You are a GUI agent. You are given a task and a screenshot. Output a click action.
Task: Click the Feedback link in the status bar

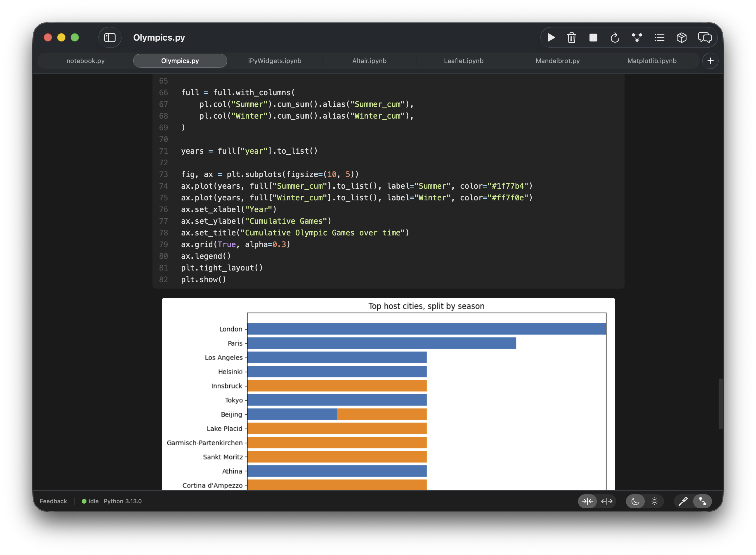coord(53,501)
